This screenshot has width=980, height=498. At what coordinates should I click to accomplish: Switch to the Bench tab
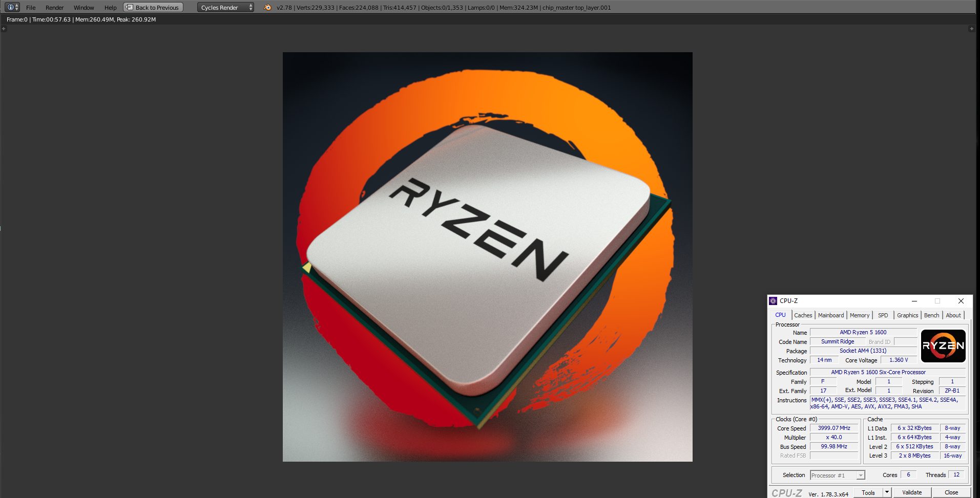[931, 315]
